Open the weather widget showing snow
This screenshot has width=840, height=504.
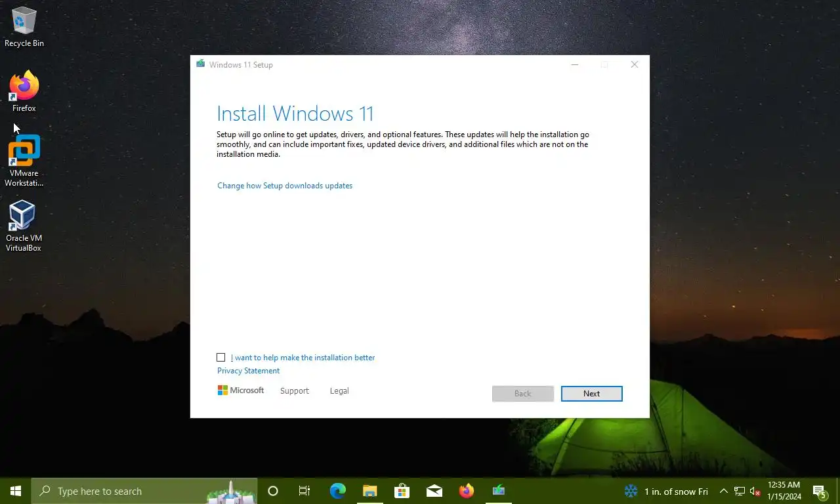[666, 492]
